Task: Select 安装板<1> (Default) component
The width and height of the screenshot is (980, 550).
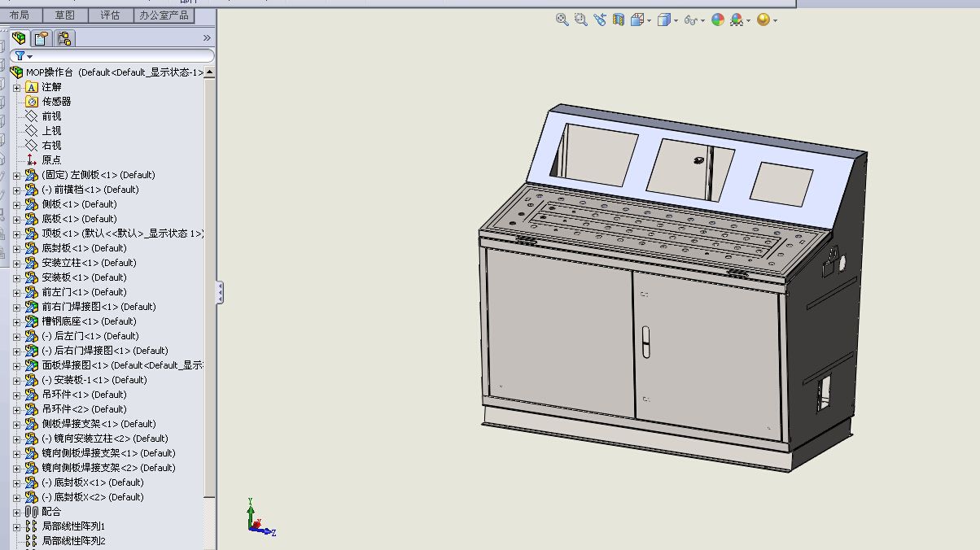Action: 84,277
